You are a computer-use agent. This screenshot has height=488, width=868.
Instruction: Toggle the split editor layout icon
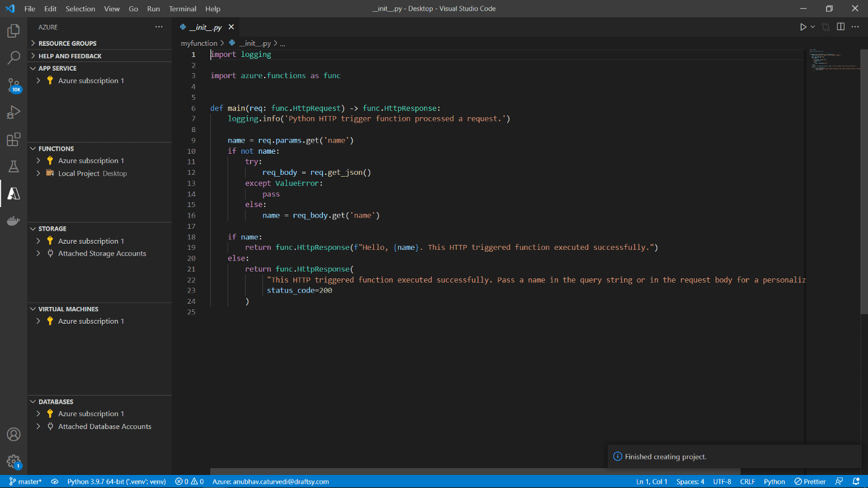click(x=840, y=27)
